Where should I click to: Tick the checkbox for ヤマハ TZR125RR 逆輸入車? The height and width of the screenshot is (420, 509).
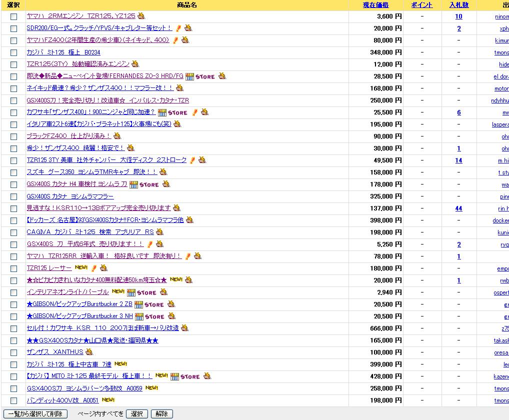coord(13,256)
